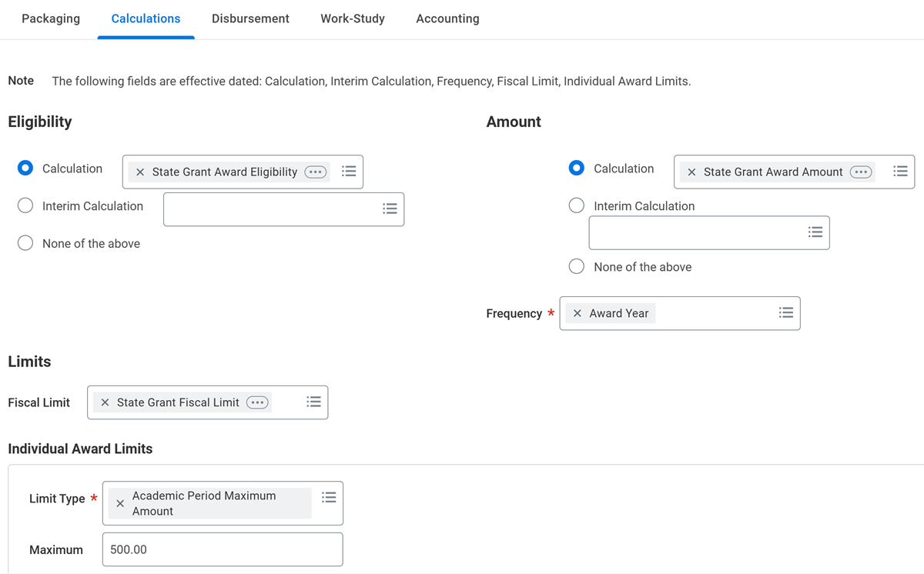Remove State Grant Award Amount selection
This screenshot has width=924, height=574.
[691, 172]
